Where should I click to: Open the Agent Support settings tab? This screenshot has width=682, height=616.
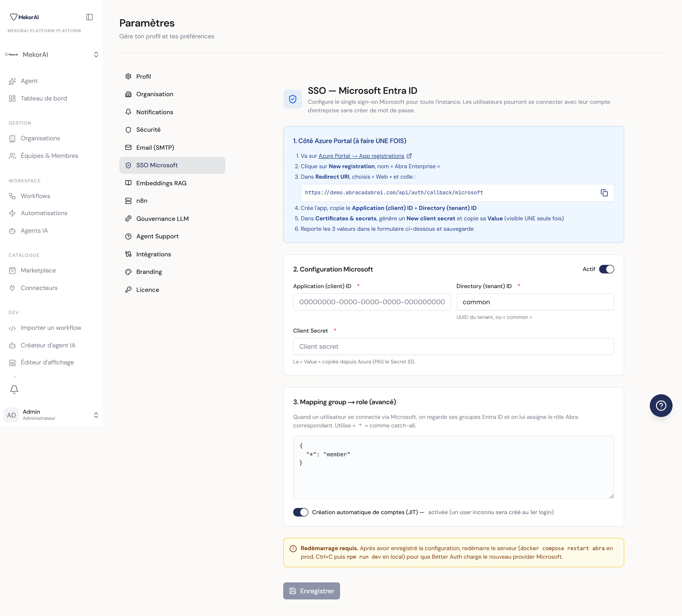pyautogui.click(x=172, y=236)
